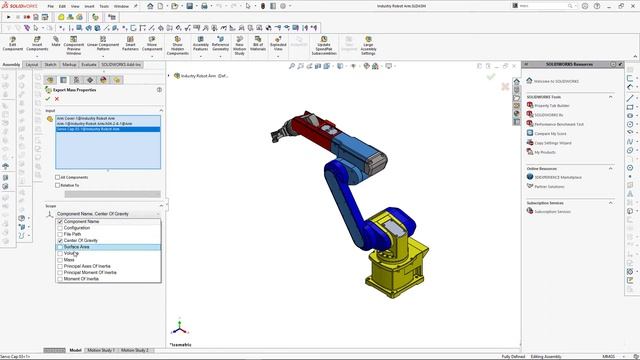
Task: Open SOLIDWORKS Add-Ins tab
Action: pos(121,65)
